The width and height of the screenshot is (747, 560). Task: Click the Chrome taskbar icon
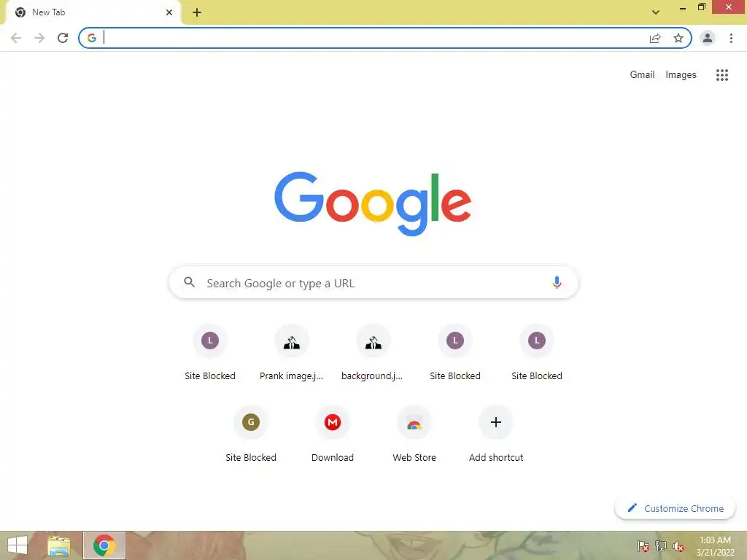[104, 545]
